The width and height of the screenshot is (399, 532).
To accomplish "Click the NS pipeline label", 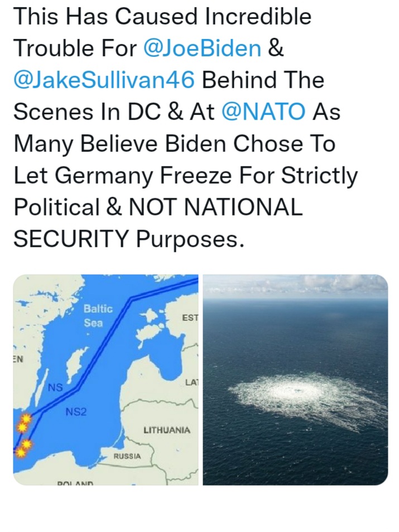I will [55, 387].
